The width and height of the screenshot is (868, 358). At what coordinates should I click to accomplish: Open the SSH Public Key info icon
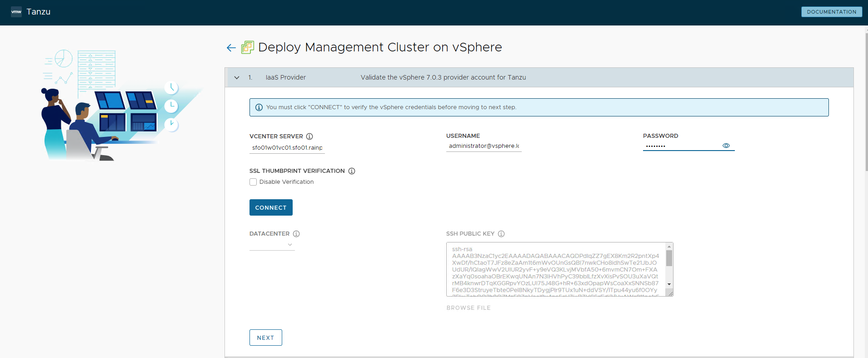coord(501,234)
